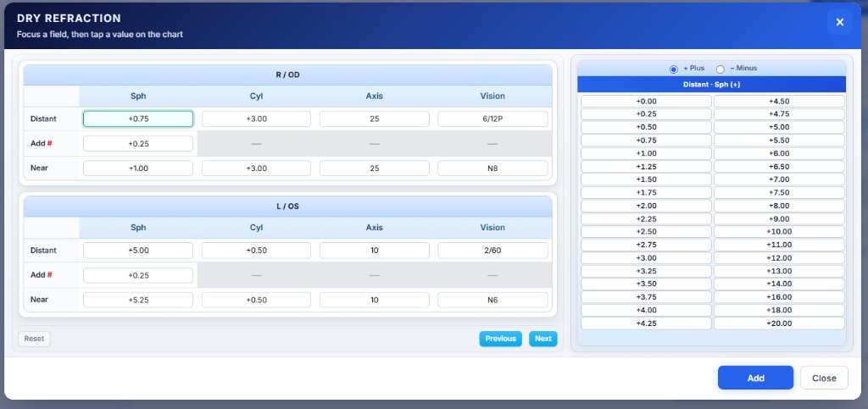
Task: Tap +6.00 in the value chart
Action: point(779,153)
